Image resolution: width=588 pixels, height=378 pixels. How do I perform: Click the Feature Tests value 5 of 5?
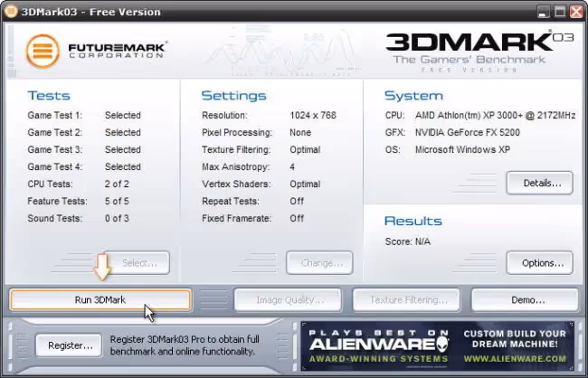(117, 202)
